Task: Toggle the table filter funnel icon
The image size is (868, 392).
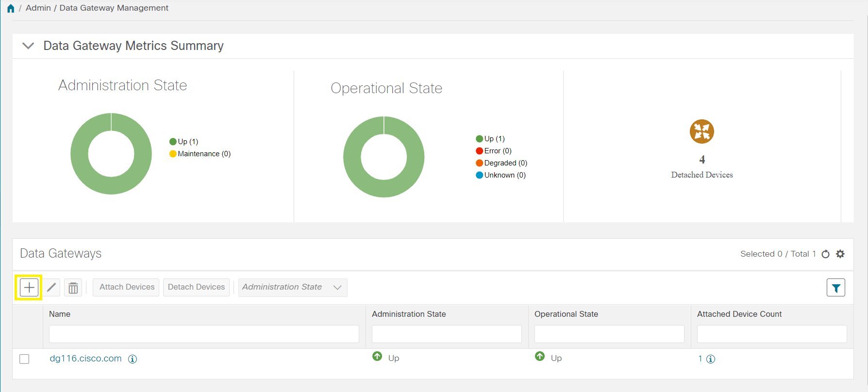Action: tap(835, 288)
